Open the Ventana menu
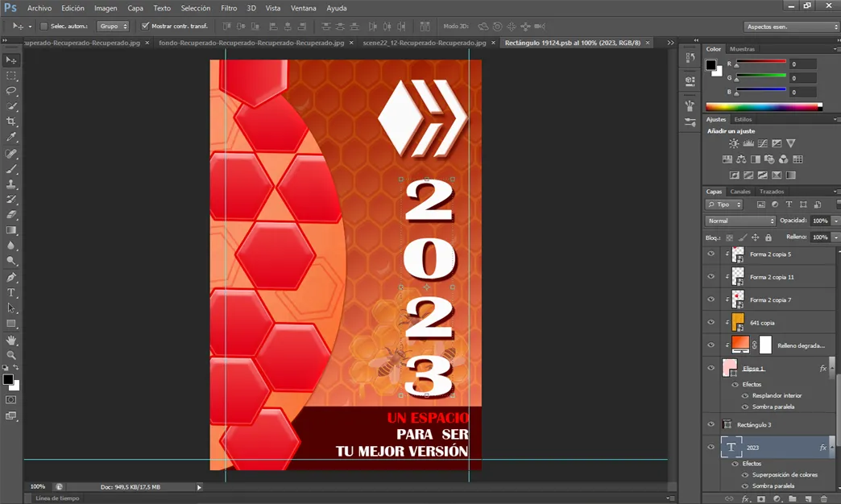Viewport: 841px width, 504px height. [x=303, y=8]
